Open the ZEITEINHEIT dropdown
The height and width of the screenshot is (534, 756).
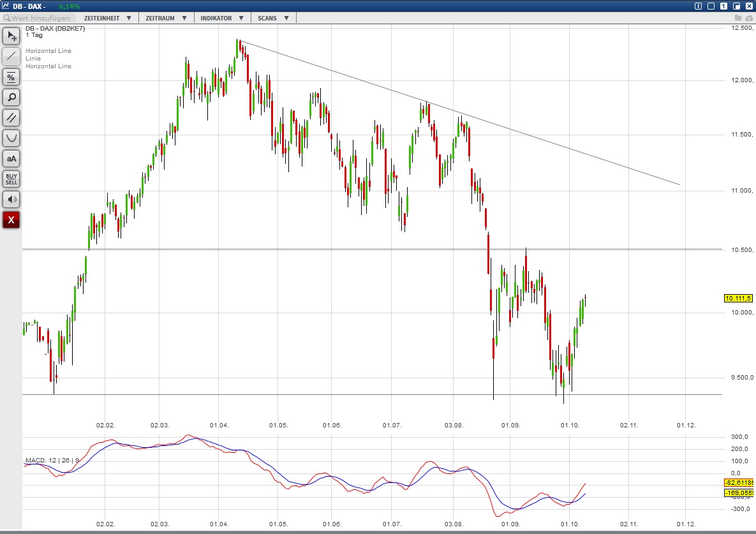(x=107, y=18)
